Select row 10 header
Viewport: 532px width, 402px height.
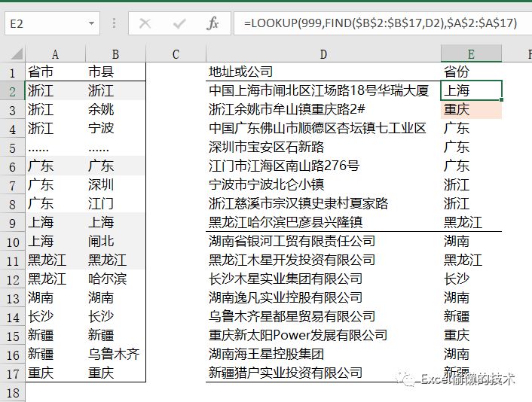point(13,242)
